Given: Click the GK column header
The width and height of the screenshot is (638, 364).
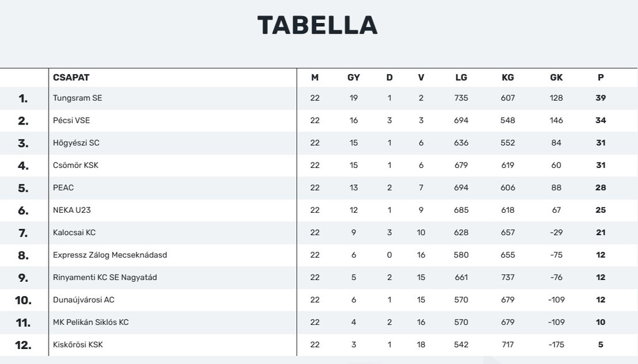Looking at the screenshot, I should [556, 77].
